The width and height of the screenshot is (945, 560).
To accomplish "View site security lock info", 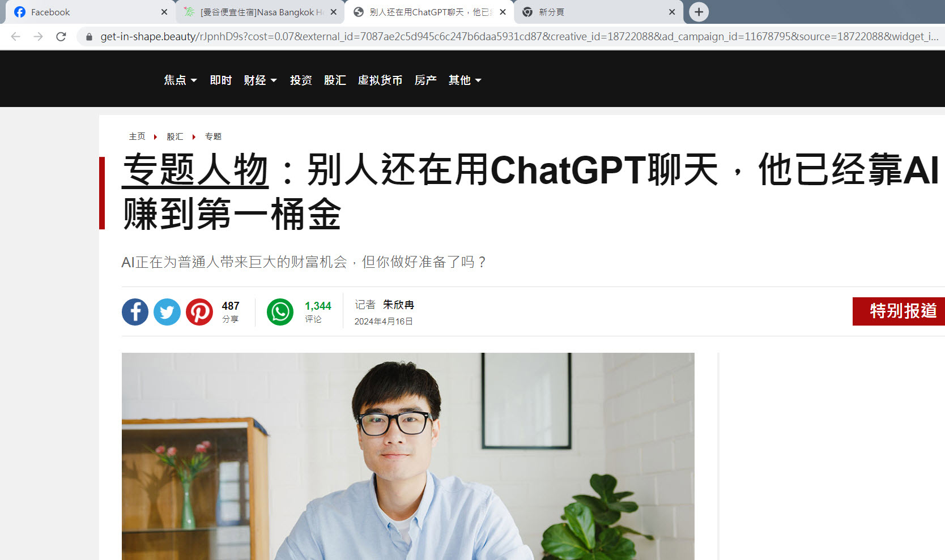I will click(x=89, y=37).
